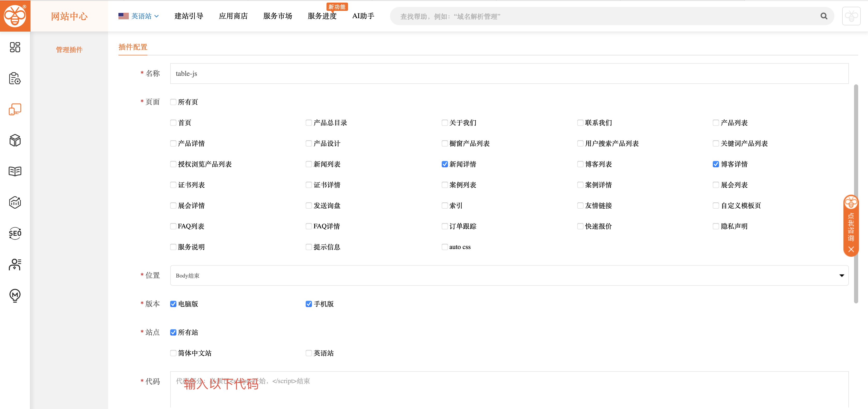Viewport: 868px width, 409px height.
Task: Check the 首页 checkbox
Action: point(173,123)
